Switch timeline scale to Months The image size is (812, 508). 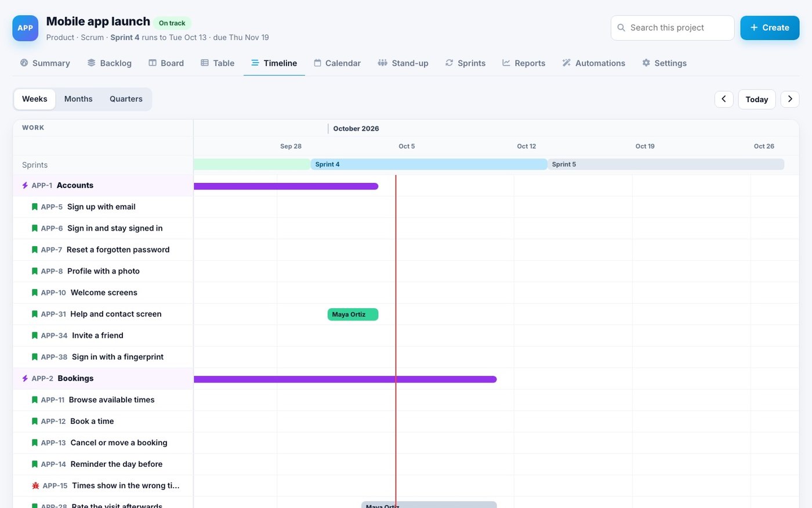pos(78,99)
